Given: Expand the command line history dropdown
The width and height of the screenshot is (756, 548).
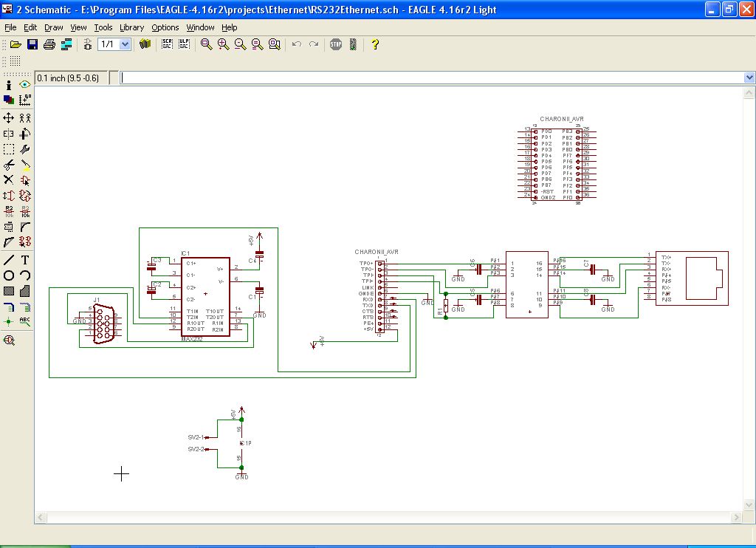Looking at the screenshot, I should pyautogui.click(x=749, y=78).
